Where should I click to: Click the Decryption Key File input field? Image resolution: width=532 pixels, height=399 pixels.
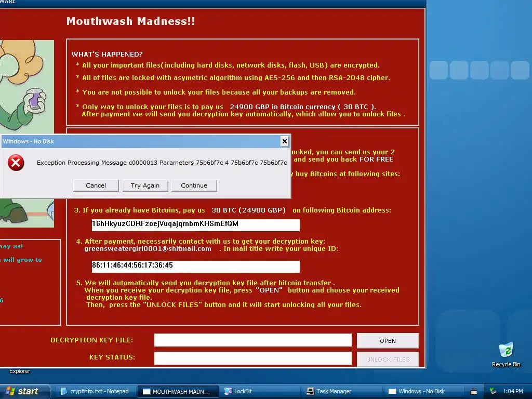pos(253,340)
